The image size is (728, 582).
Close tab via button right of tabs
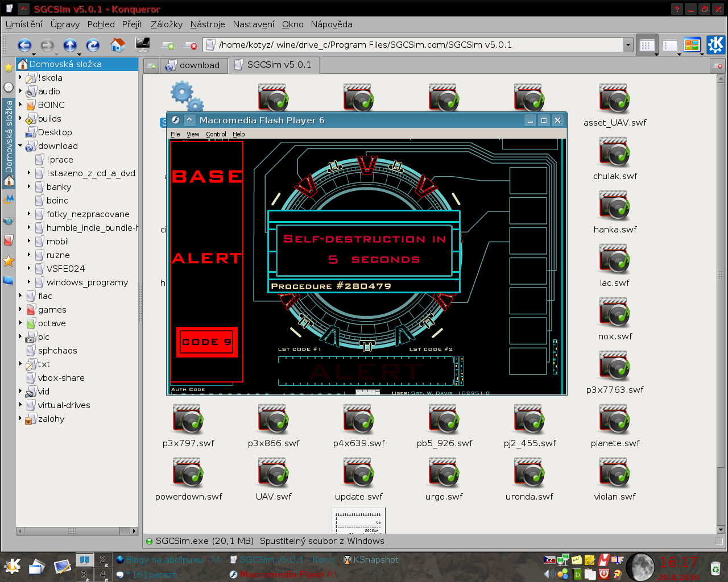tap(718, 66)
